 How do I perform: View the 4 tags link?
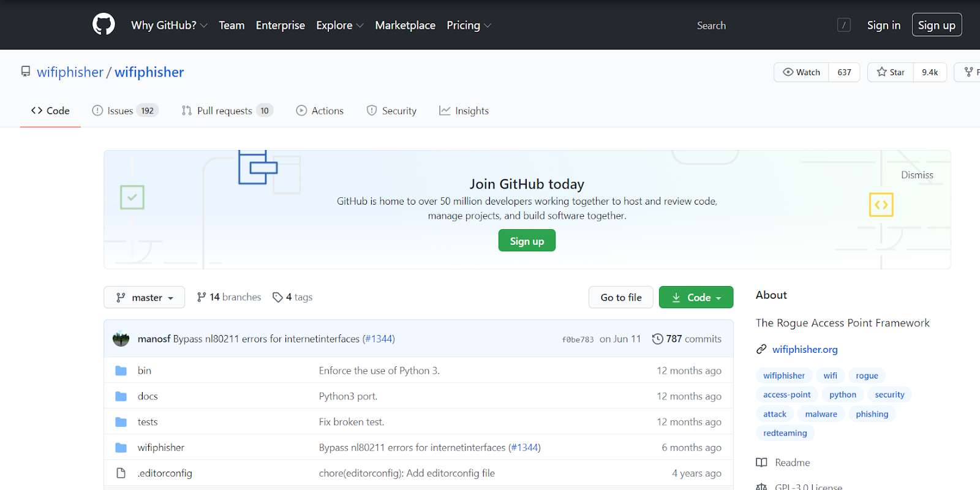click(292, 297)
